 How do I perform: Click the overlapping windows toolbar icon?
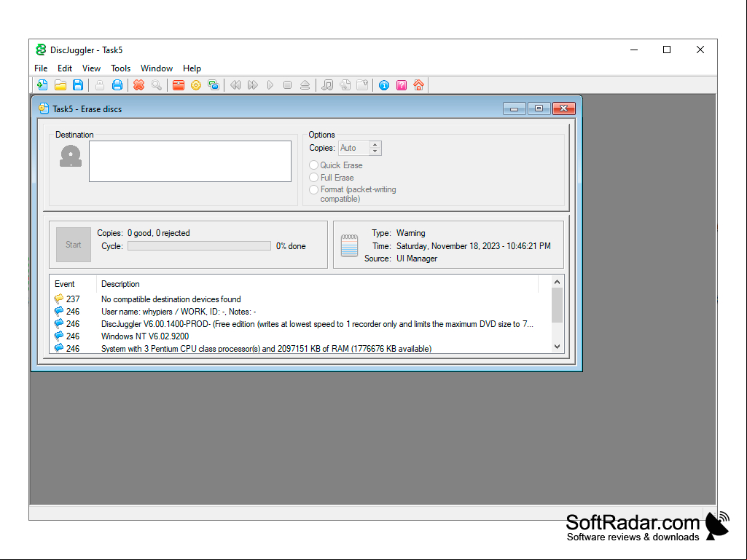[214, 85]
